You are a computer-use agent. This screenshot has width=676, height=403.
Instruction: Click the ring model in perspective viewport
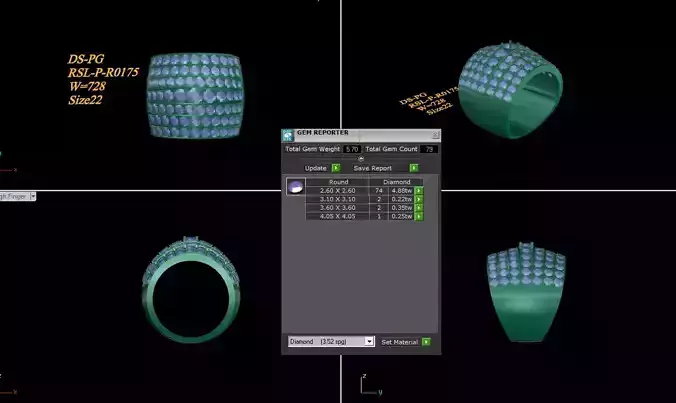(x=510, y=90)
